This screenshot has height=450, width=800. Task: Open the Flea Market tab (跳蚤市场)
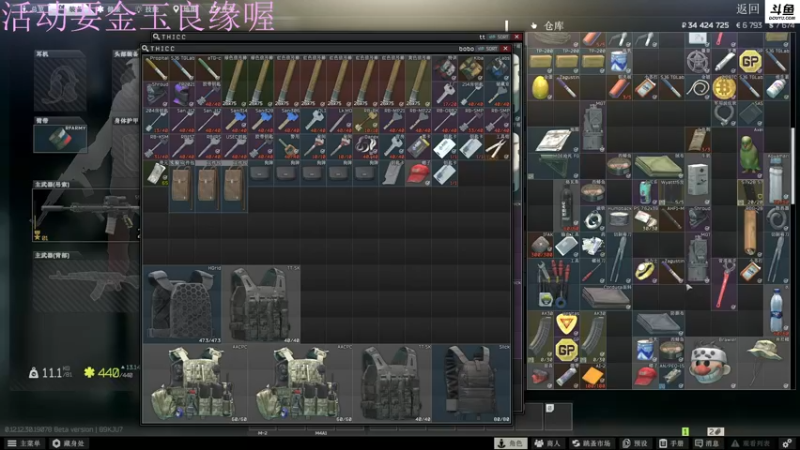tap(591, 443)
